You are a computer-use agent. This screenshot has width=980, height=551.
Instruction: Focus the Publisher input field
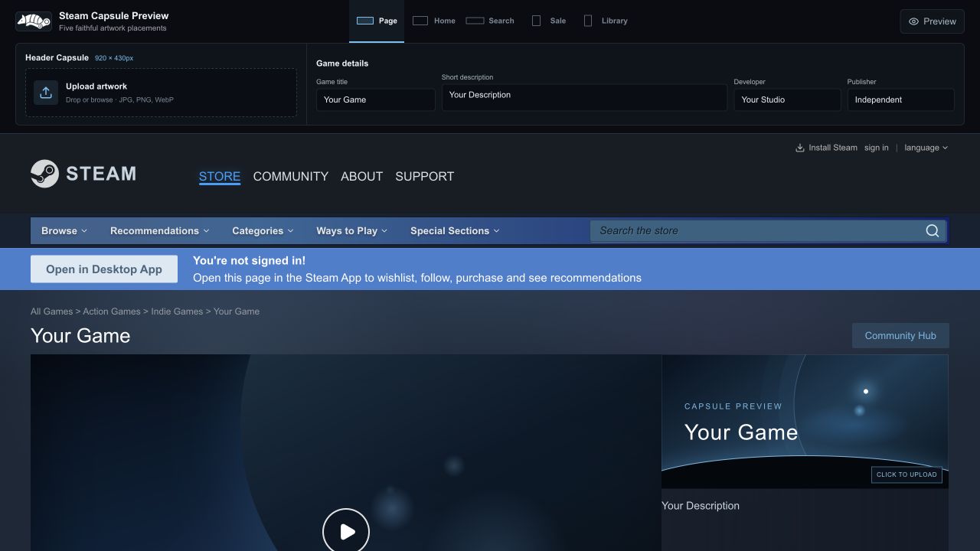click(x=901, y=99)
